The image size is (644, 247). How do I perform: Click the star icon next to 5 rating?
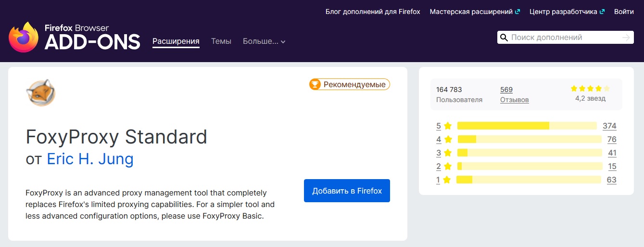[448, 126]
